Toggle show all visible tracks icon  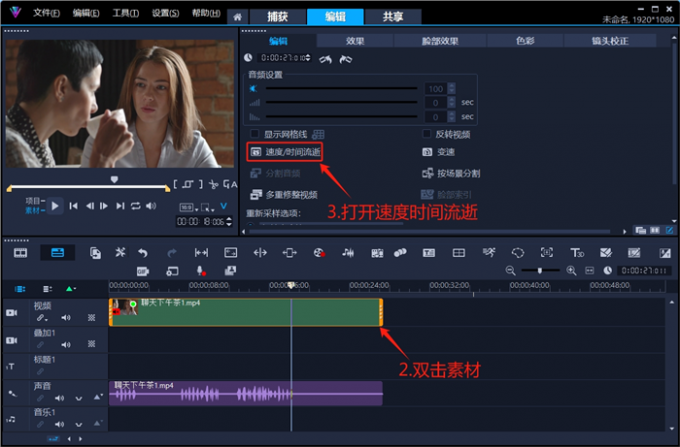pyautogui.click(x=20, y=289)
